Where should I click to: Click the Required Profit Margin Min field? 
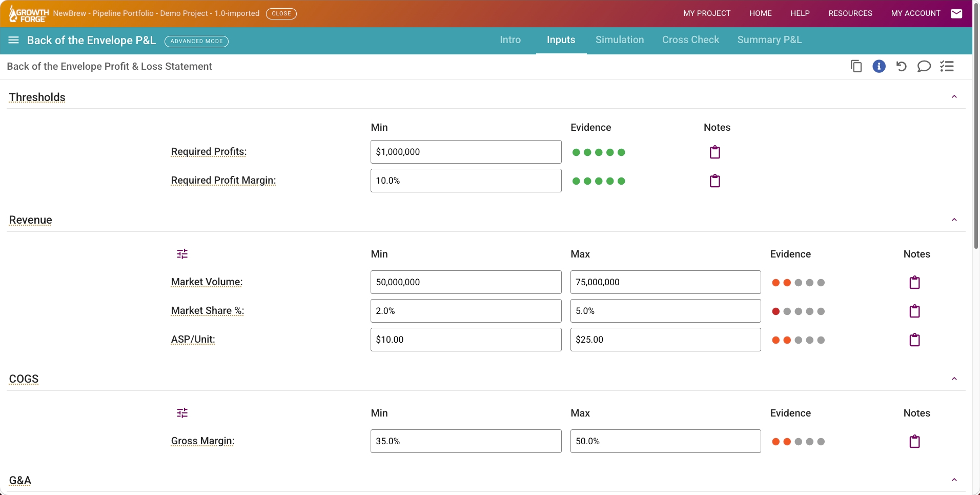point(466,181)
